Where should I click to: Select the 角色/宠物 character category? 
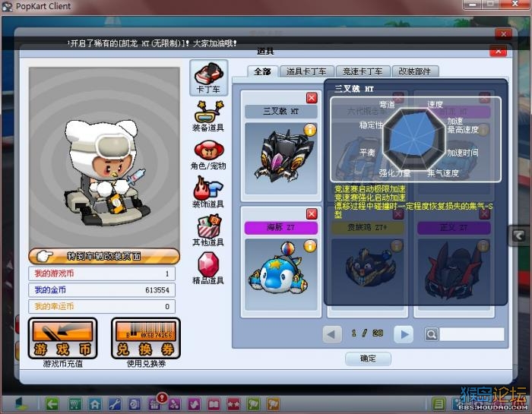pyautogui.click(x=208, y=155)
